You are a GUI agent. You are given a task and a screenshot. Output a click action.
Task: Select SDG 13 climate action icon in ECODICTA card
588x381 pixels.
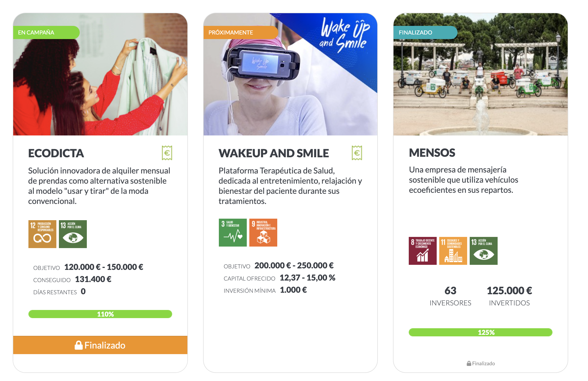73,234
